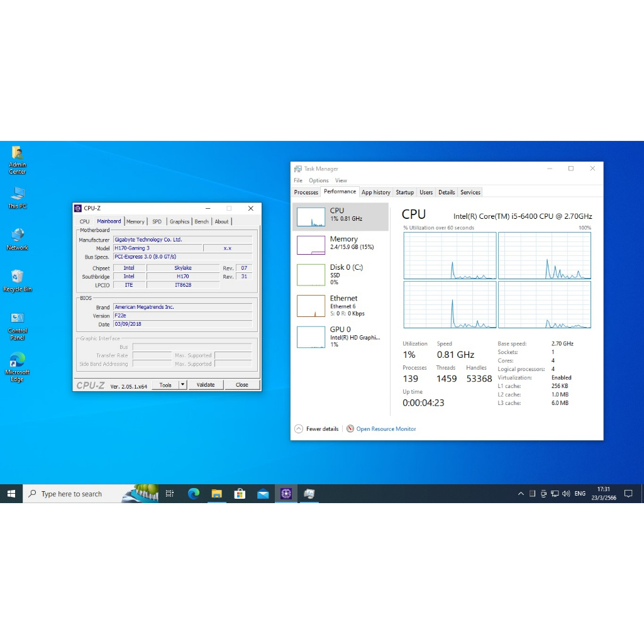Open the This PC desktop icon
The image size is (644, 644).
coord(17,194)
